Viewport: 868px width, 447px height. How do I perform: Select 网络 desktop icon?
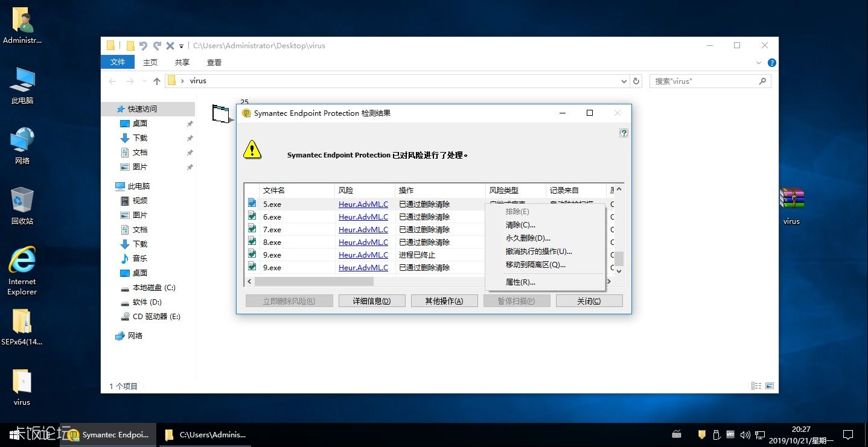pyautogui.click(x=22, y=146)
